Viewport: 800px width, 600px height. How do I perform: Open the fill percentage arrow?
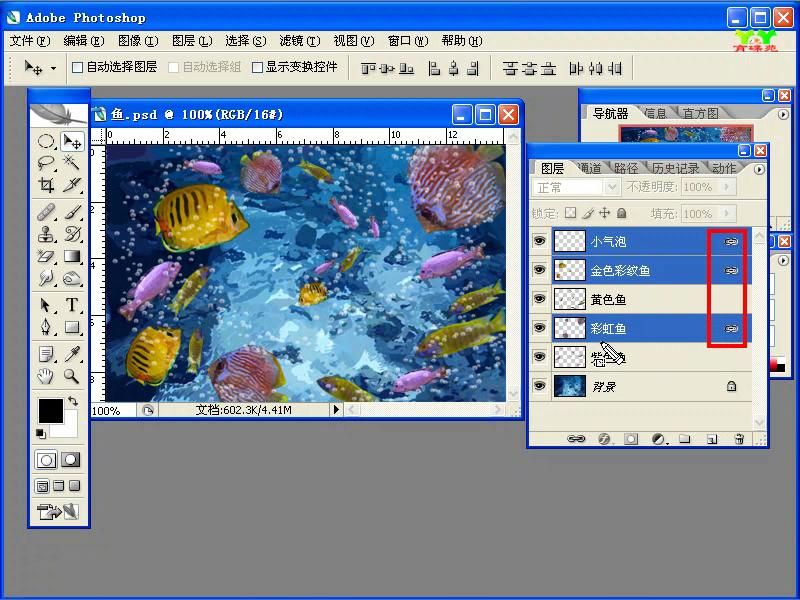[728, 213]
